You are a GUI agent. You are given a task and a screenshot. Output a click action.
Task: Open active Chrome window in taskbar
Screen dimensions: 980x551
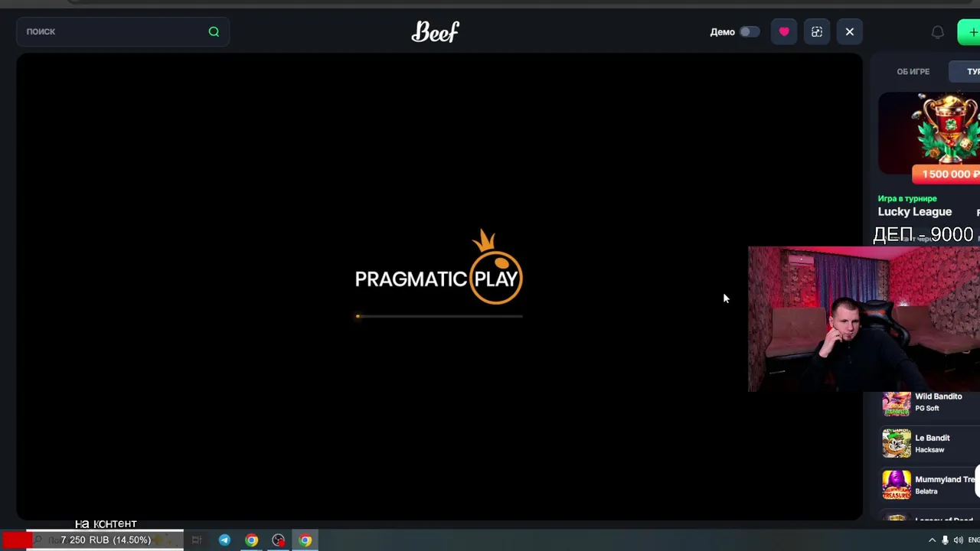(x=305, y=540)
